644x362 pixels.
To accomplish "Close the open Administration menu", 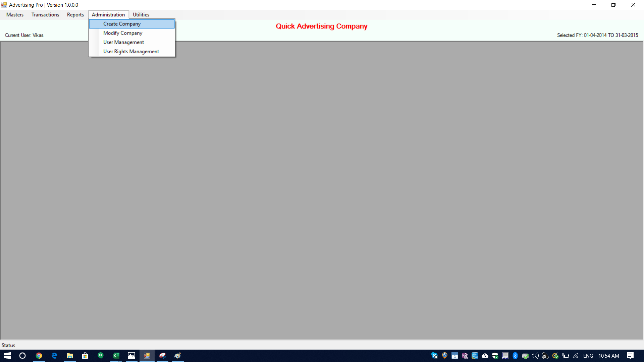I will (108, 15).
